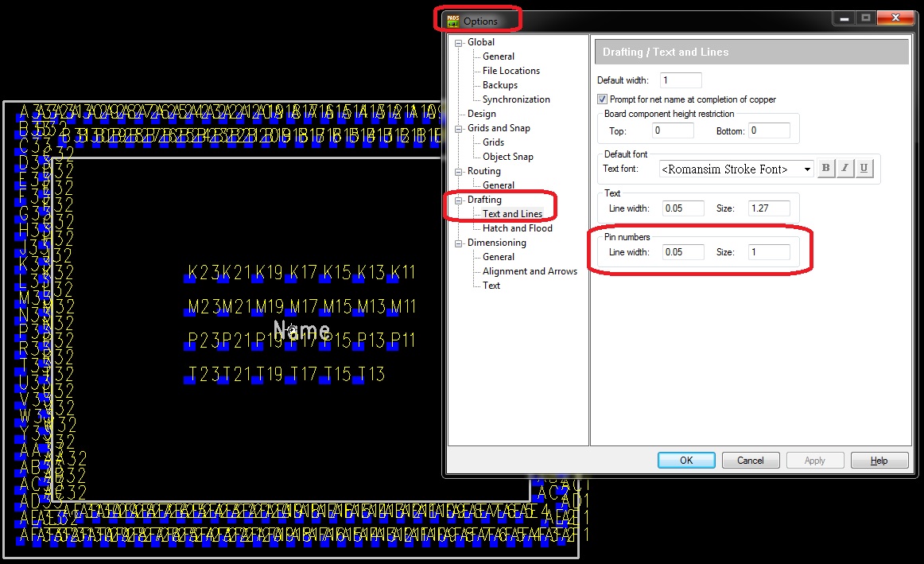Screen dimensions: 924x564
Task: Click the Name label in the design
Action: click(x=301, y=329)
